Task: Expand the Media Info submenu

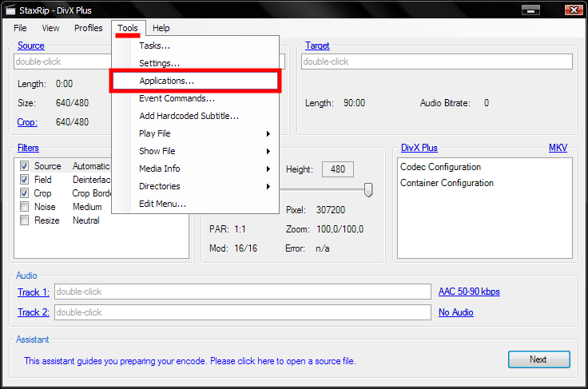Action: click(196, 169)
